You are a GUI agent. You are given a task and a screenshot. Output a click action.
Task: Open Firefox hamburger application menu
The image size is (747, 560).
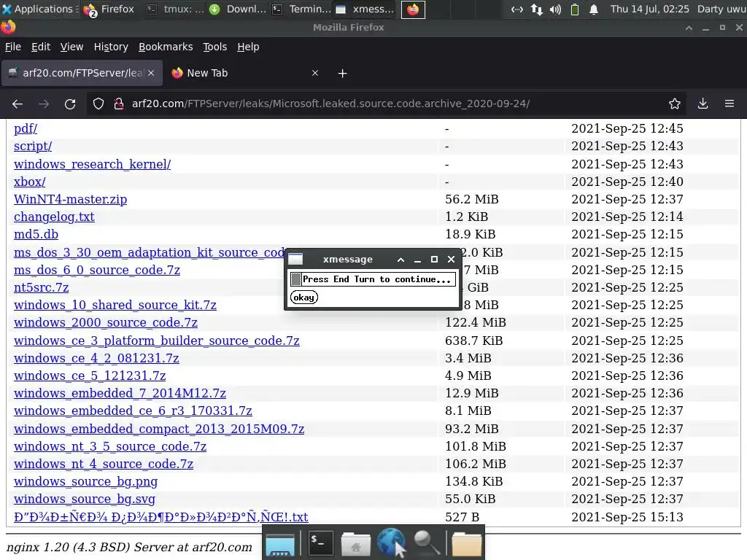pyautogui.click(x=729, y=104)
